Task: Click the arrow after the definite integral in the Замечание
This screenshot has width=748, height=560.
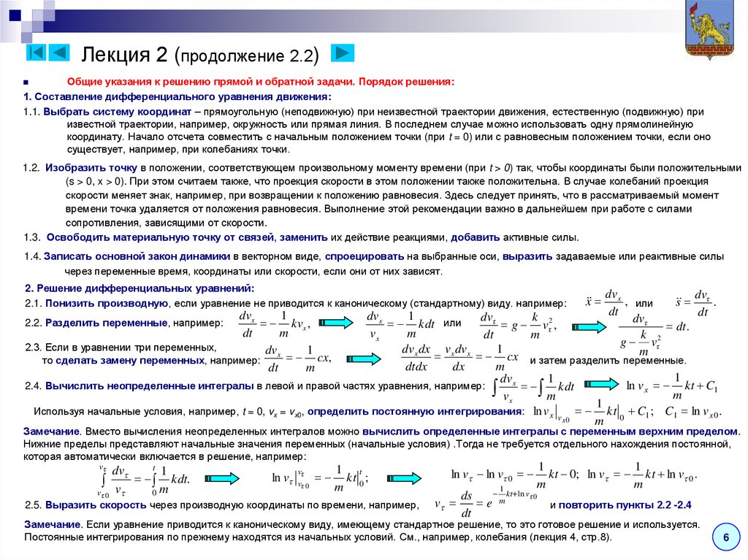Action: tap(223, 478)
